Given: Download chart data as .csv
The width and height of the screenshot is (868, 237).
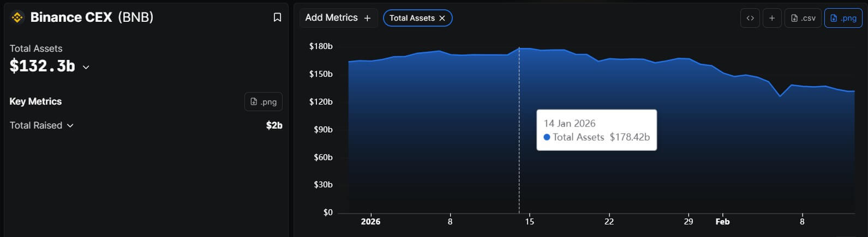Looking at the screenshot, I should tap(803, 18).
